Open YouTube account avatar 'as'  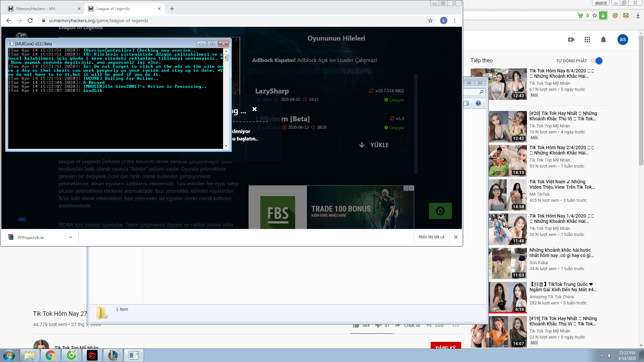pyautogui.click(x=623, y=40)
